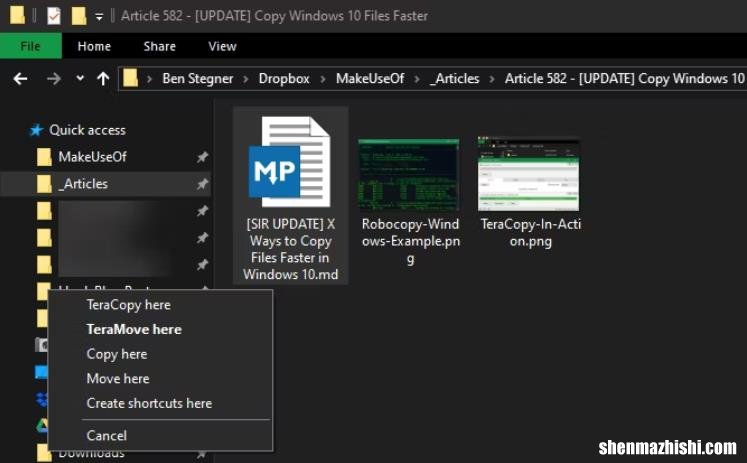Image resolution: width=747 pixels, height=463 pixels.
Task: Go back with the Back arrow
Action: click(x=20, y=79)
